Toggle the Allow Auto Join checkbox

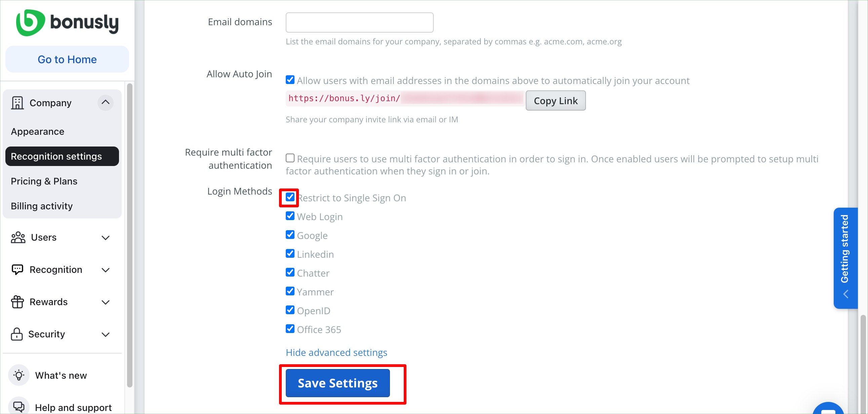click(x=290, y=80)
